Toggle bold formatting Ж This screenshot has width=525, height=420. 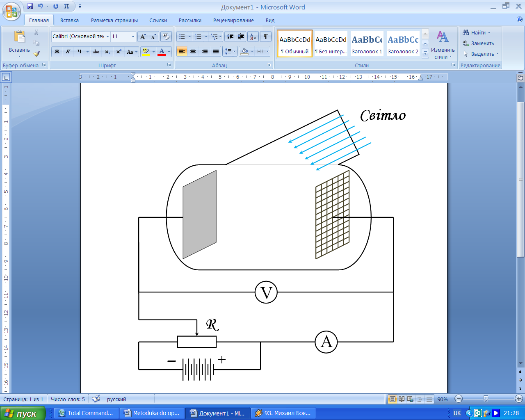pyautogui.click(x=57, y=52)
